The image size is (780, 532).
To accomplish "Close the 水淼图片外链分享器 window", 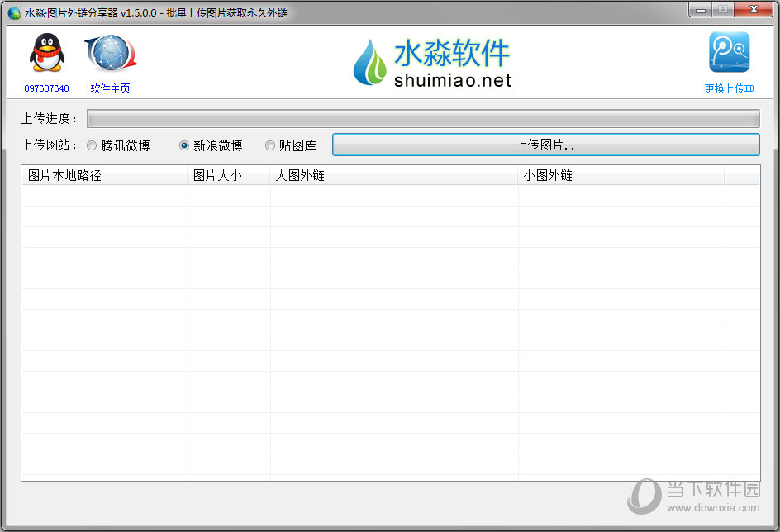I will click(x=754, y=9).
